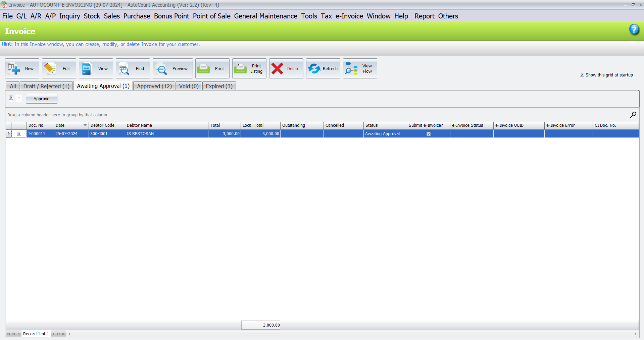Open the Draft / Rejected tab

pos(46,86)
